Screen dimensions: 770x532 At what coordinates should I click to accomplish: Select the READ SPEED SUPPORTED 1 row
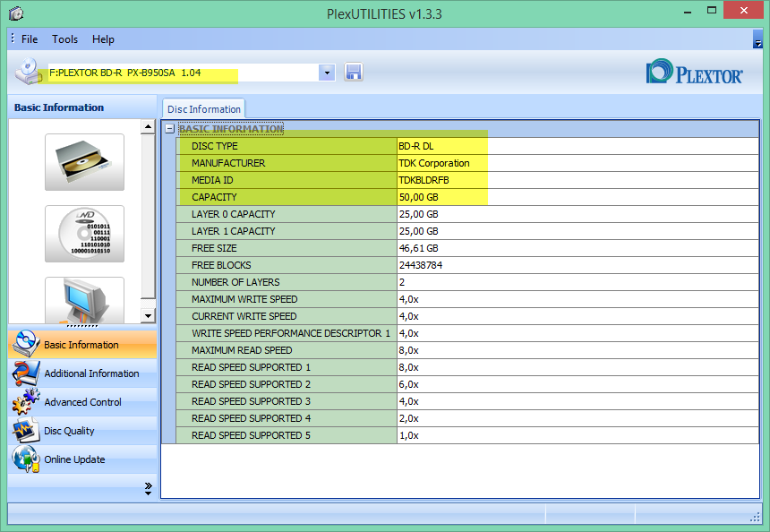tap(467, 367)
